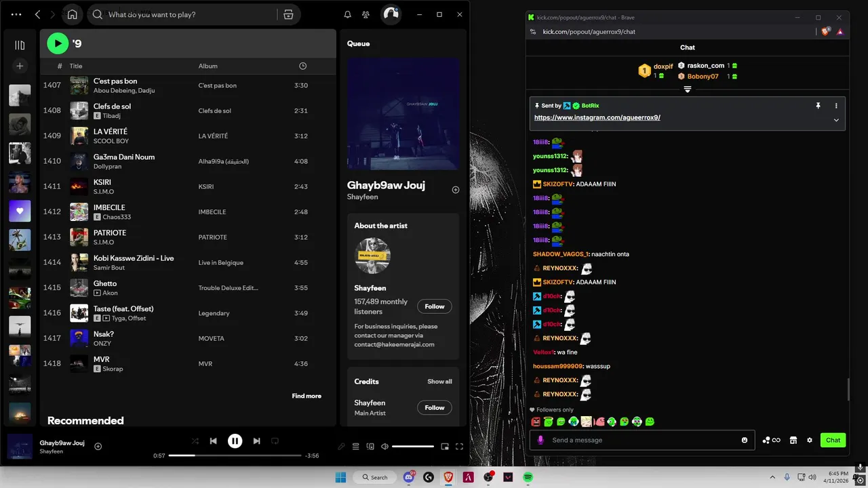868x488 pixels.
Task: Click the Title column header
Action: [76, 66]
